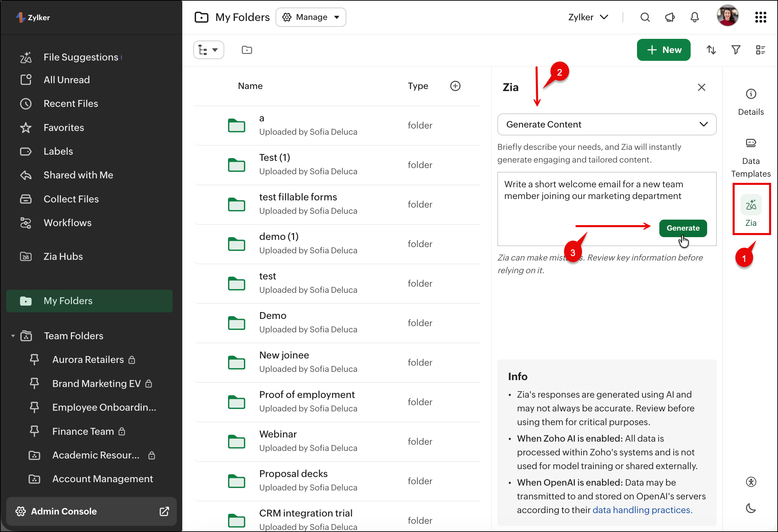778x532 pixels.
Task: Open the Details panel icon
Action: 751,94
